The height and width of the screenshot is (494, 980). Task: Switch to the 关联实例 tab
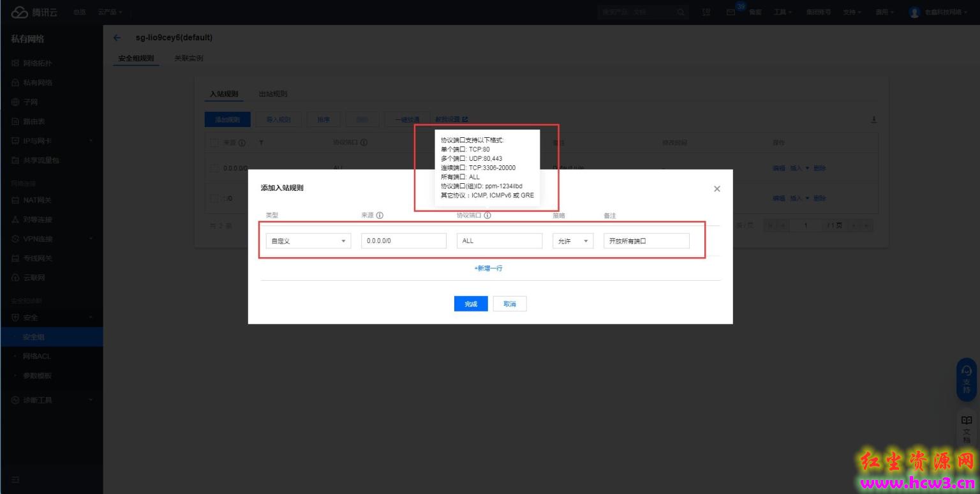point(189,58)
